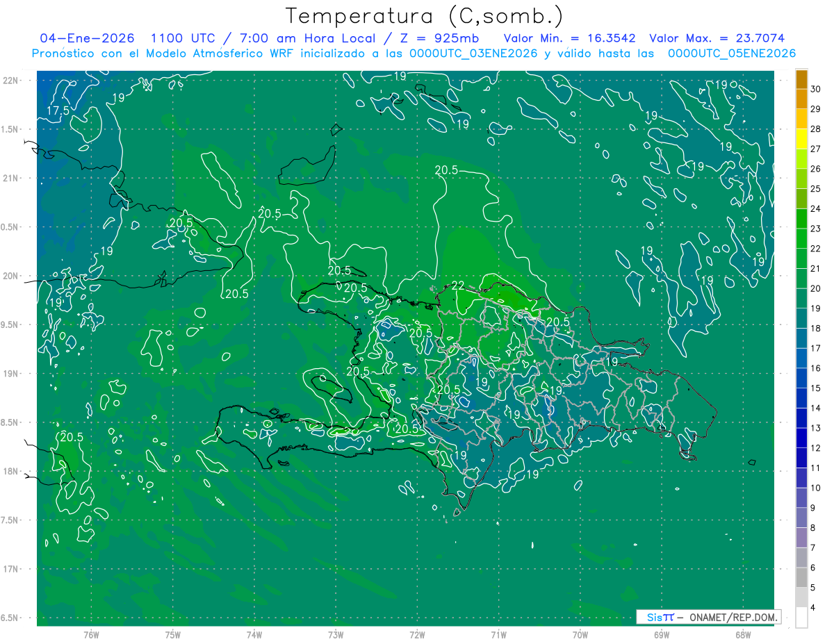Click the '72W' longitude axis label

coord(417,634)
